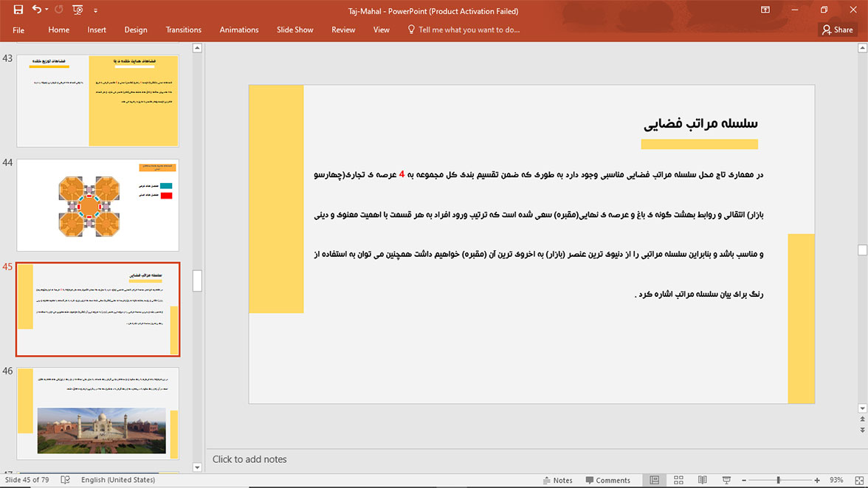Open the spell check icon in status bar

pyautogui.click(x=66, y=480)
